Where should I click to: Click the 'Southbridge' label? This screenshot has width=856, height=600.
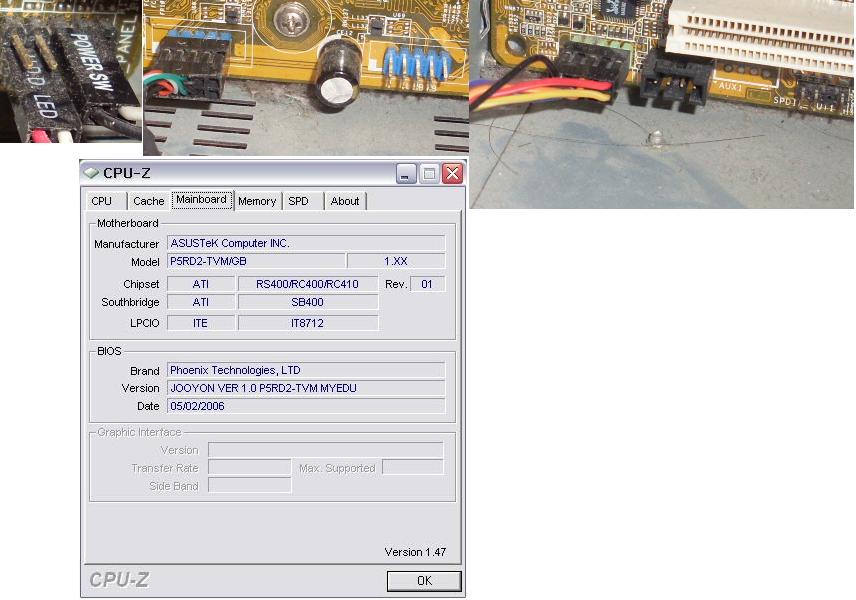130,302
